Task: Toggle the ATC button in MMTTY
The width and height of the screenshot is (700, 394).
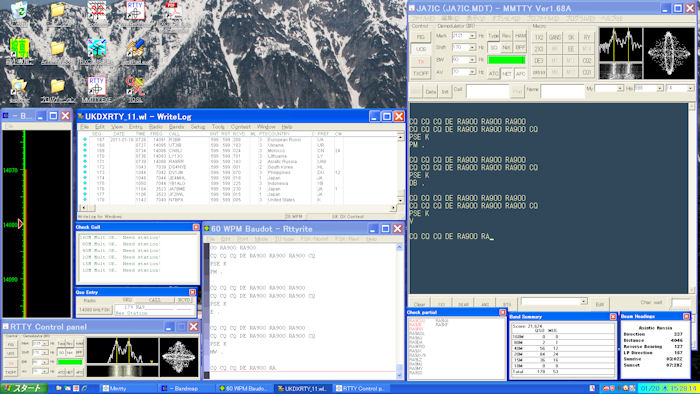Action: (x=493, y=73)
